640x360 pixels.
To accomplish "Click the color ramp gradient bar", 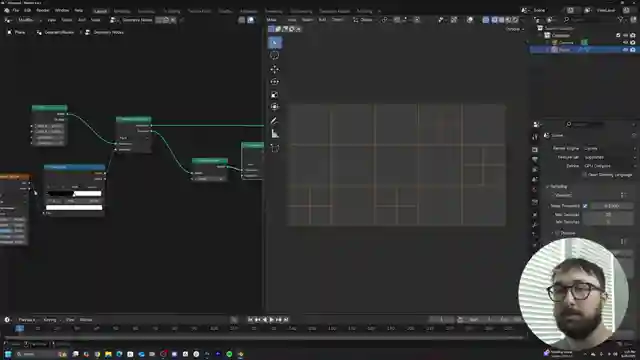I will 74,193.
